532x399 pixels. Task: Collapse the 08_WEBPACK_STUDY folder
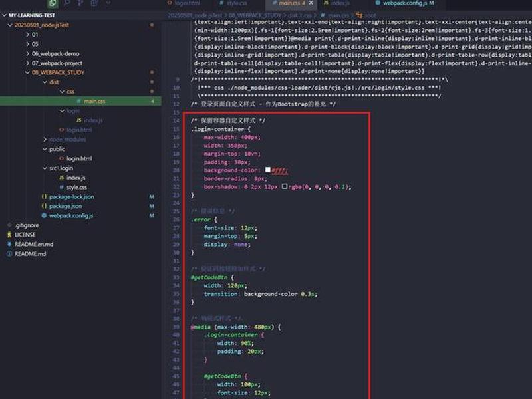tap(27, 72)
